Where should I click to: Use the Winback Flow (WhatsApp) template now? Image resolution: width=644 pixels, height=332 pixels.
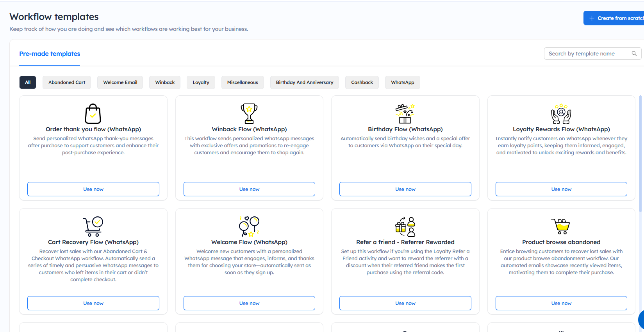coord(249,189)
